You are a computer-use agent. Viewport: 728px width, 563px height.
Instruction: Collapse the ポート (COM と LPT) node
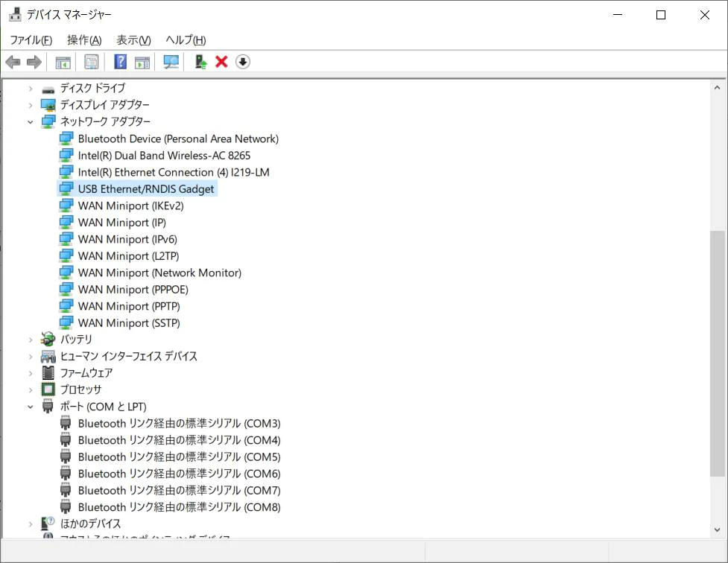[x=31, y=407]
